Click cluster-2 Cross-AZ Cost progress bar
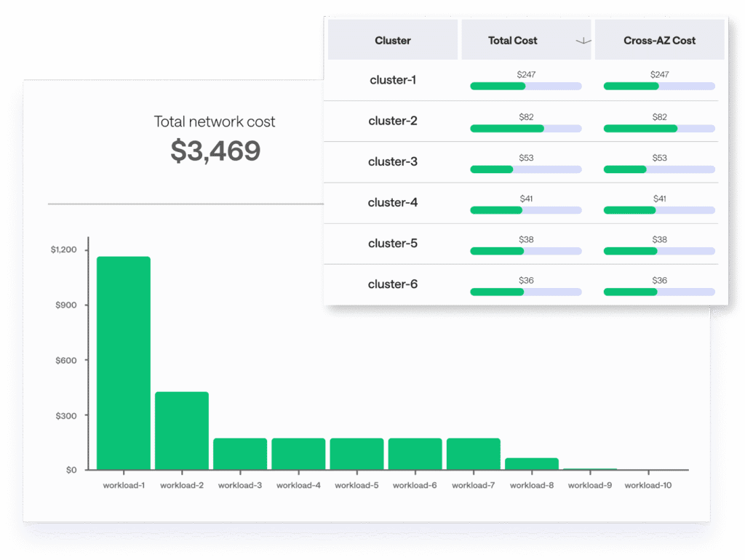Image resolution: width=745 pixels, height=560 pixels. (x=658, y=128)
